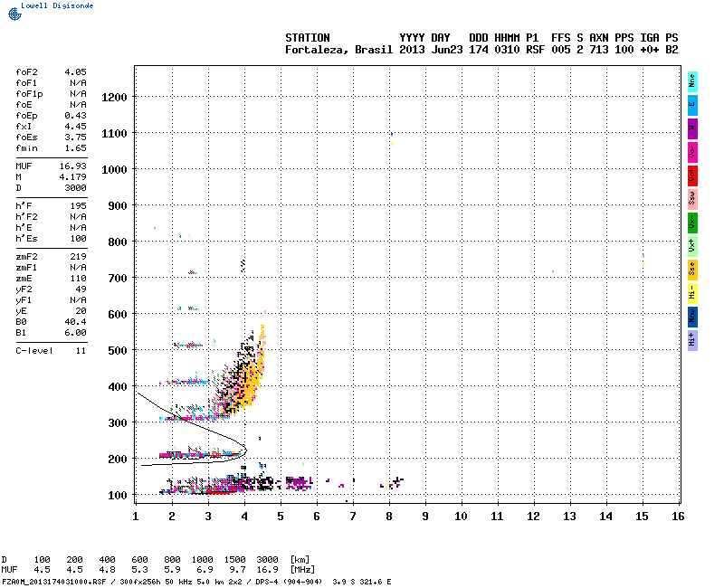Click the station name 'Fortaleza, Brasil'
Viewport: 724px width, 588px height.
click(x=338, y=50)
